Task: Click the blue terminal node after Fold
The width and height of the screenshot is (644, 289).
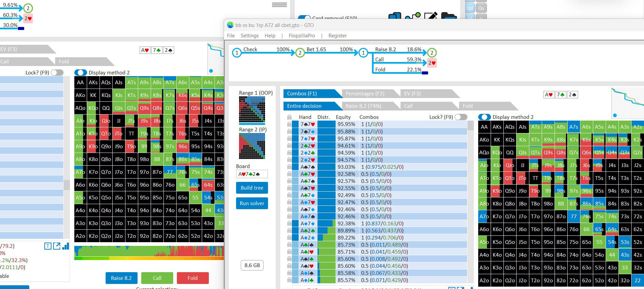Action: (x=425, y=73)
